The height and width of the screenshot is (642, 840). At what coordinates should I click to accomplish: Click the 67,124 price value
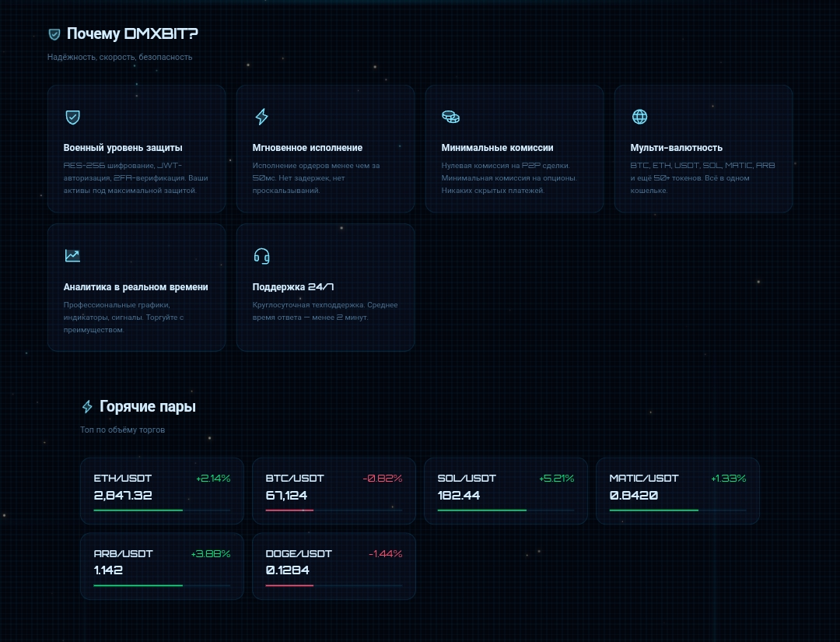(x=286, y=495)
